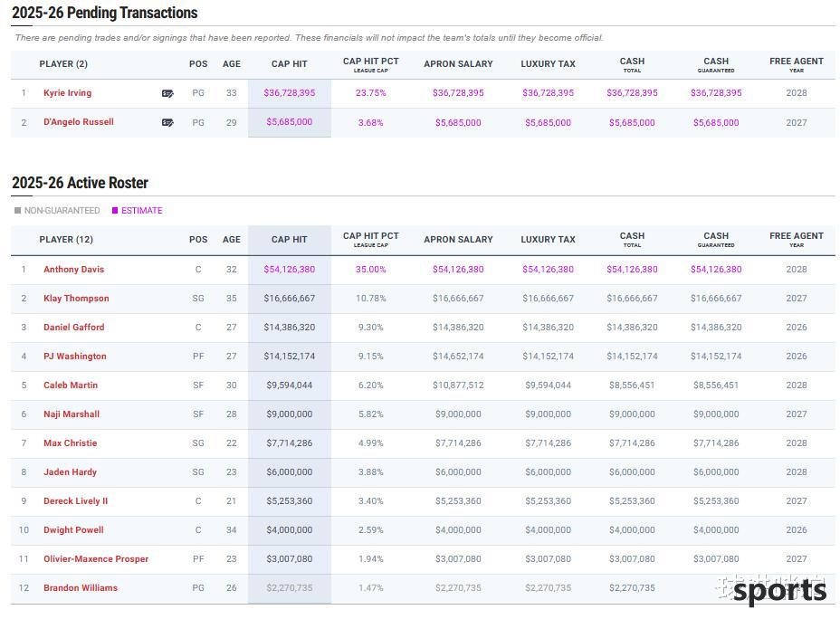Select Kyrie Irving cap hit $36,728,395
The height and width of the screenshot is (619, 840).
click(x=290, y=92)
